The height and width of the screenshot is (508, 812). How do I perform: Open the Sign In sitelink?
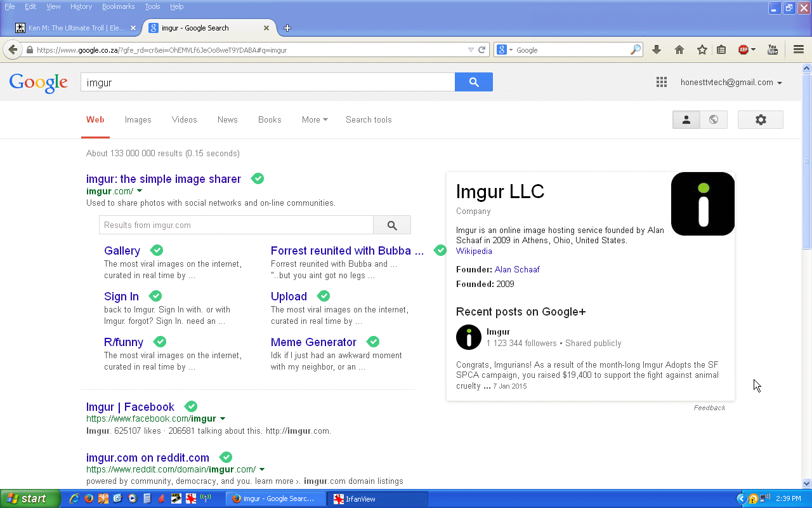click(x=121, y=297)
